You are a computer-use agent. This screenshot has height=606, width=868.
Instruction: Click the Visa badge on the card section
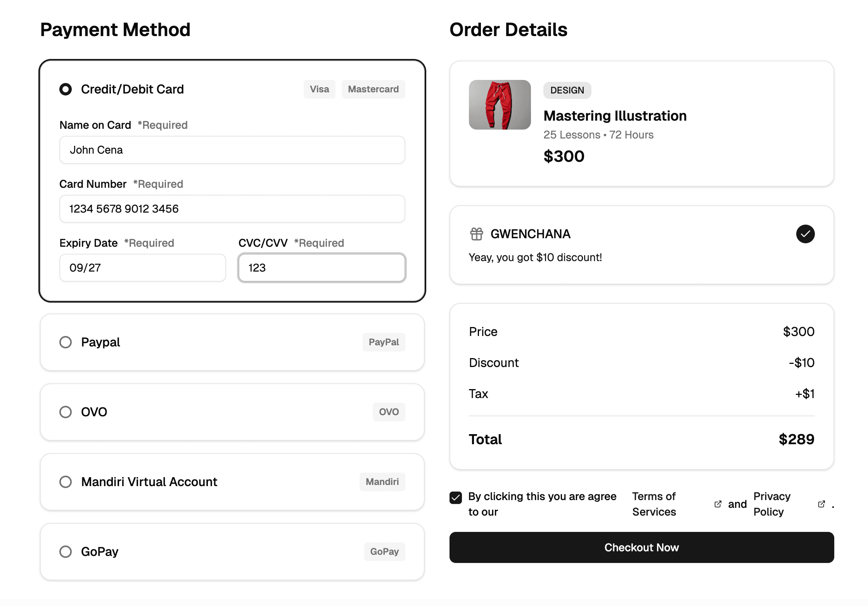pyautogui.click(x=319, y=89)
